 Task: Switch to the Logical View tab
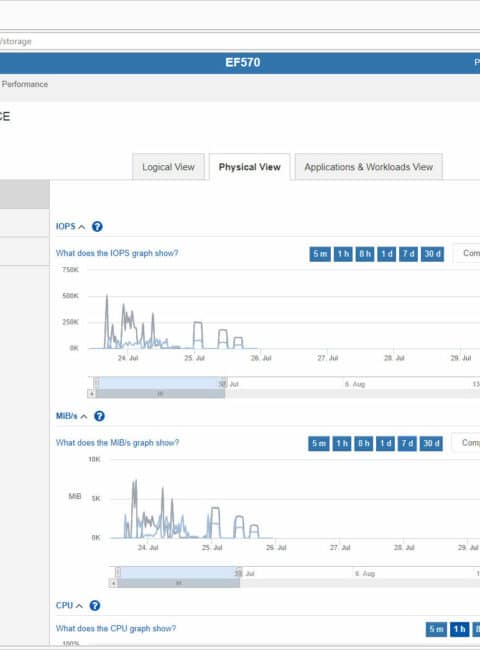click(x=168, y=167)
